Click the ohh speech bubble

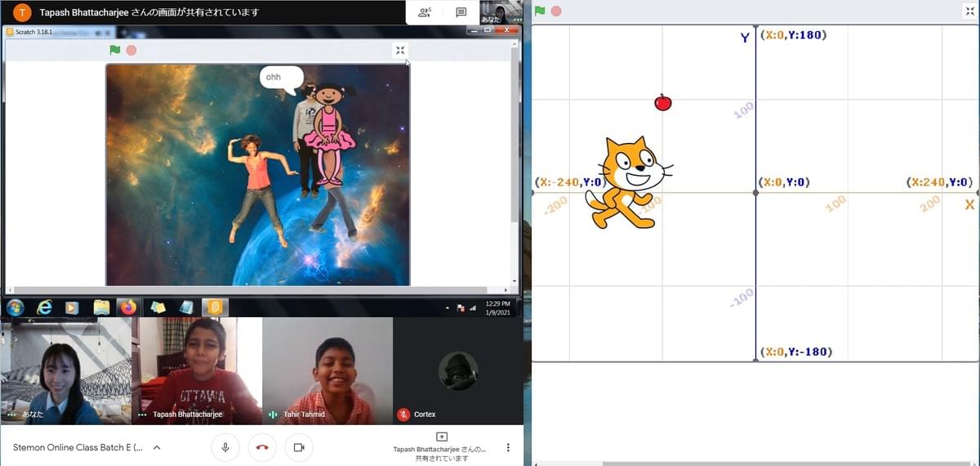pos(280,79)
